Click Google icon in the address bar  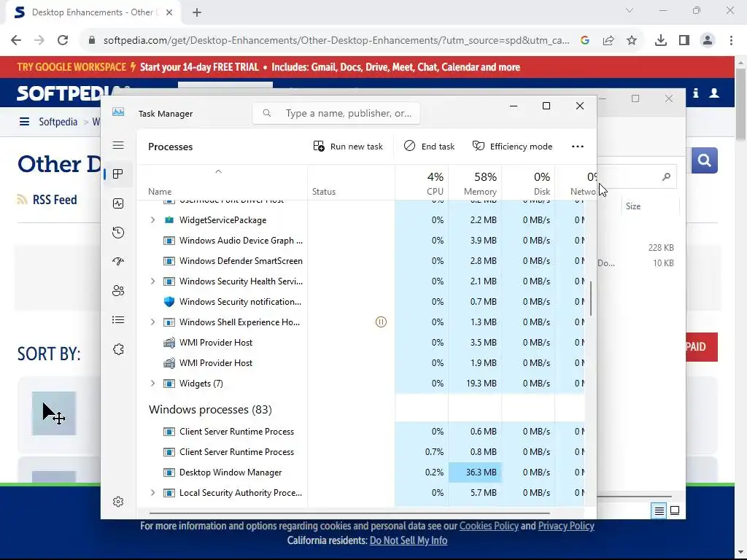585,41
